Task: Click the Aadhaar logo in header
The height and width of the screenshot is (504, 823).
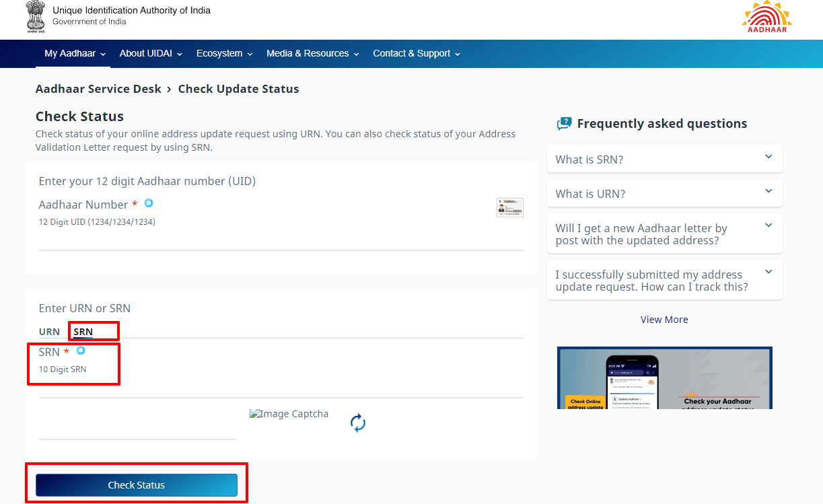Action: click(768, 17)
